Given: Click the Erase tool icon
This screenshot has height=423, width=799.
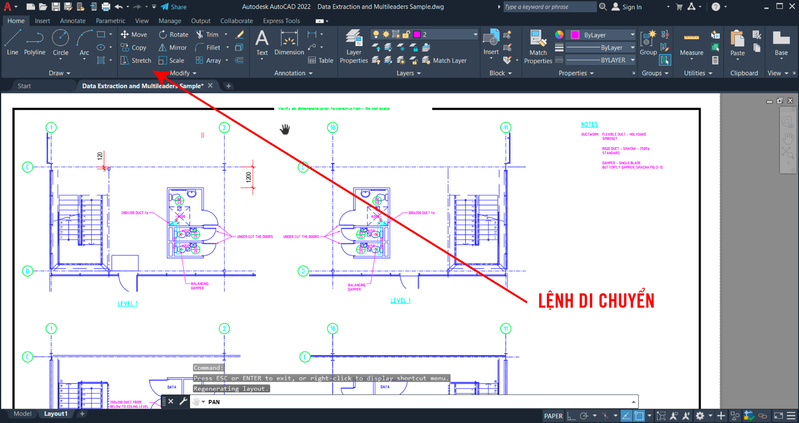Looking at the screenshot, I should [x=239, y=34].
